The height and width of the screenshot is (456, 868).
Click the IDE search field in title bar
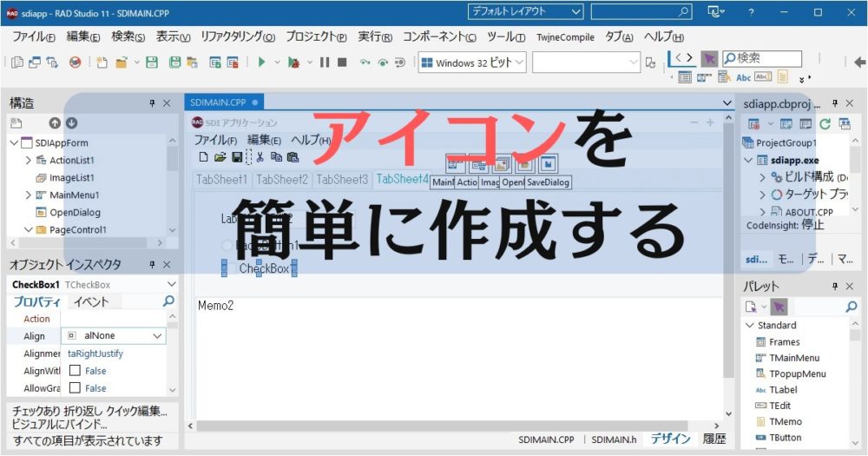click(641, 12)
